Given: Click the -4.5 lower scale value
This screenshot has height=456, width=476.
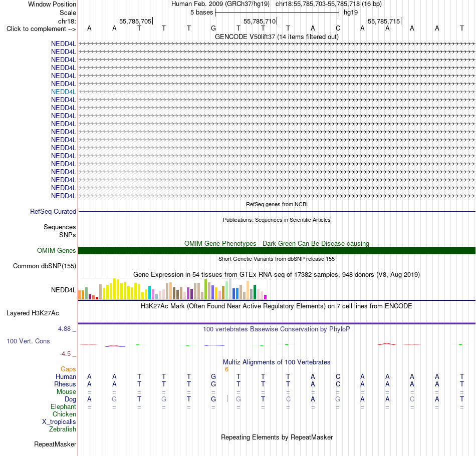Looking at the screenshot, I should [x=65, y=354].
